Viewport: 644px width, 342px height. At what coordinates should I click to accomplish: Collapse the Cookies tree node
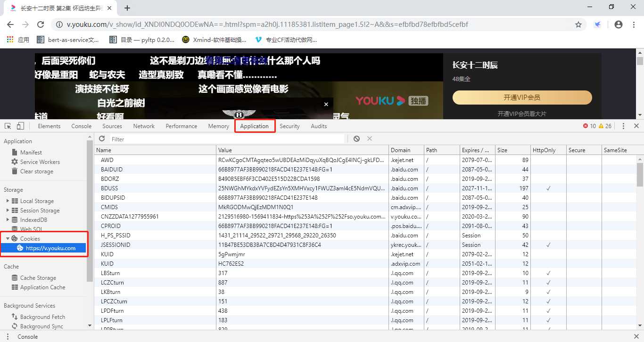point(8,239)
